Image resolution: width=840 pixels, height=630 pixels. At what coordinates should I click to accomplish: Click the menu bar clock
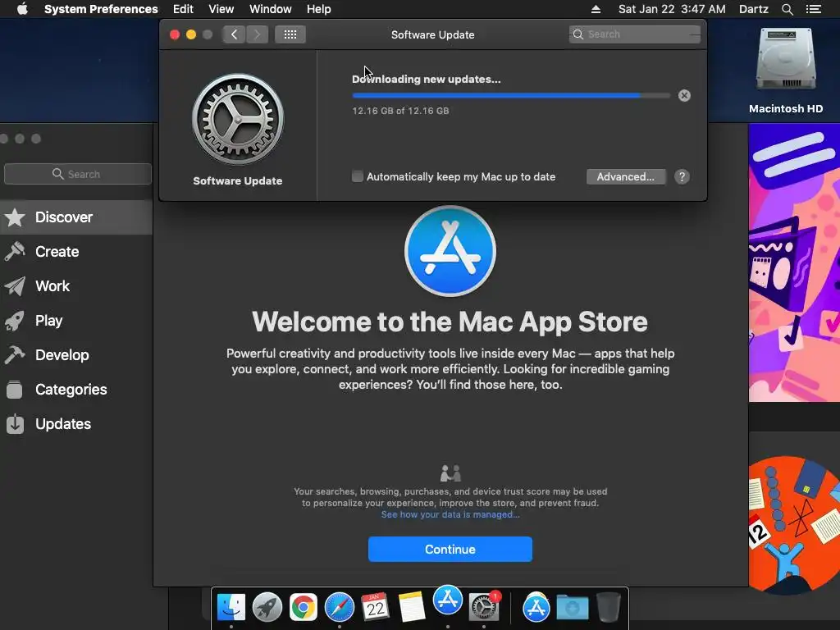point(672,9)
